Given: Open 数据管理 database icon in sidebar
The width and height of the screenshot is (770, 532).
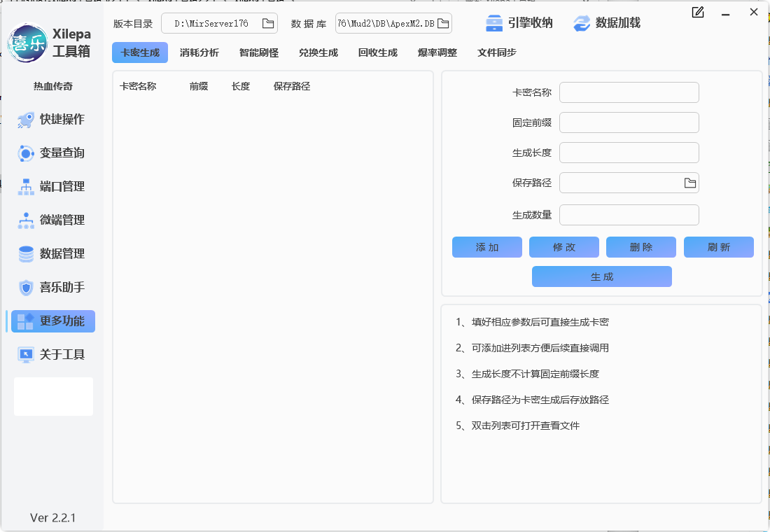Looking at the screenshot, I should coord(25,254).
